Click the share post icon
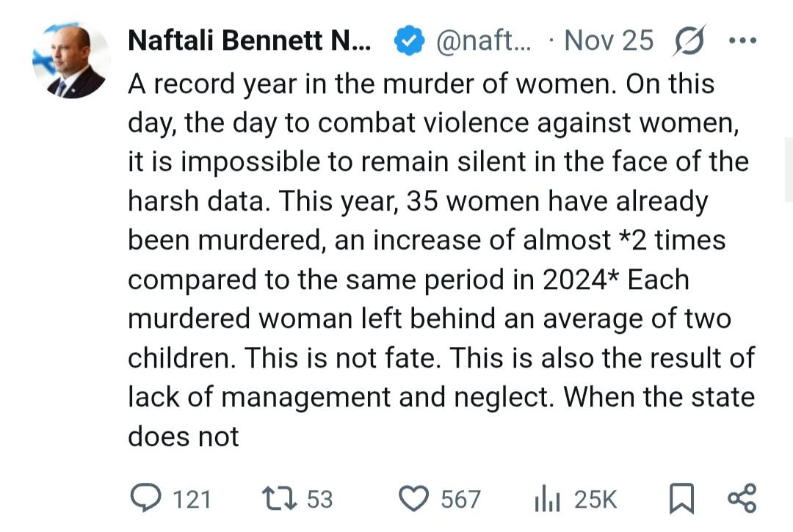This screenshot has height=532, width=793. point(740,498)
